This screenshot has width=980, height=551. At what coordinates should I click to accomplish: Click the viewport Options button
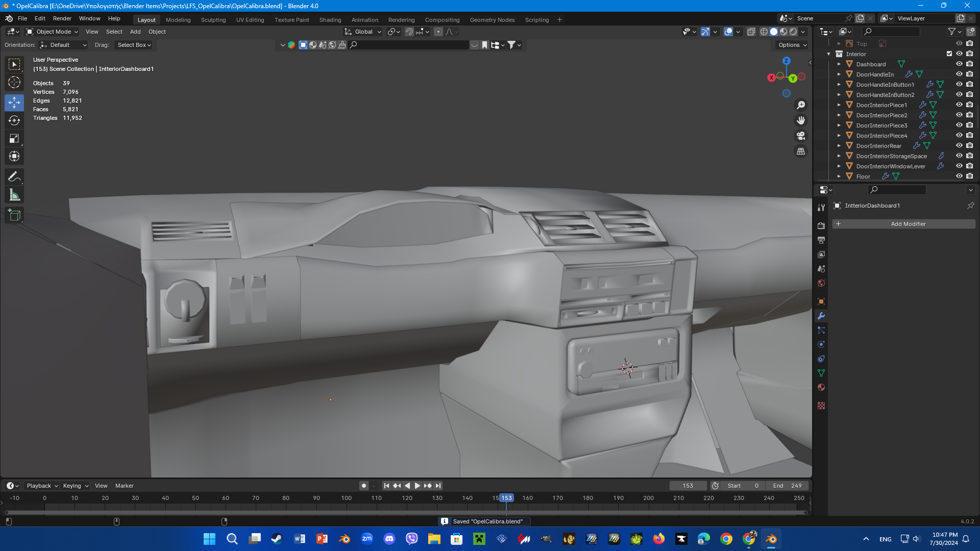coord(792,45)
